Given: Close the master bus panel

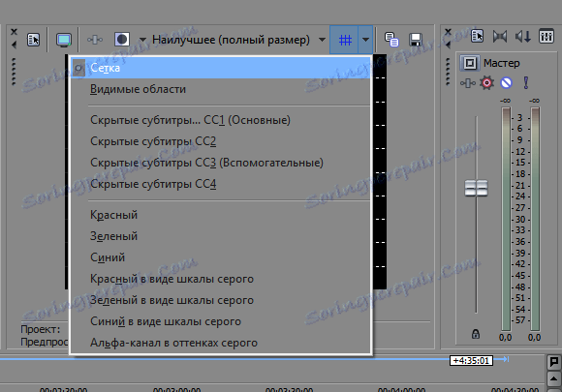Looking at the screenshot, I should pyautogui.click(x=448, y=32).
